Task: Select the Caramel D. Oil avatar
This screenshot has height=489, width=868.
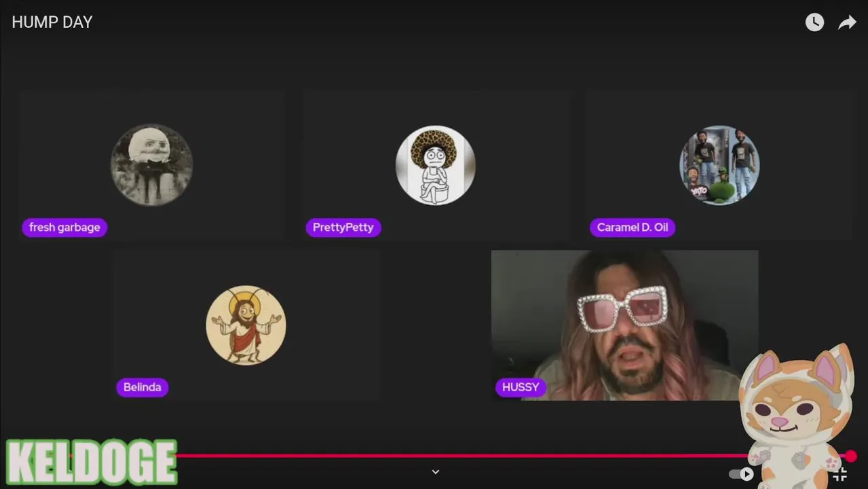Action: point(719,165)
